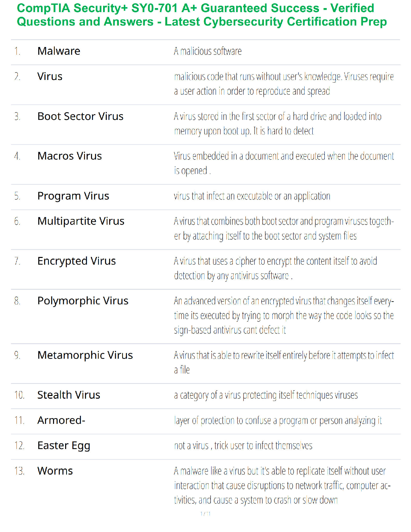Select the Worms term
The image size is (411, 532).
click(55, 471)
